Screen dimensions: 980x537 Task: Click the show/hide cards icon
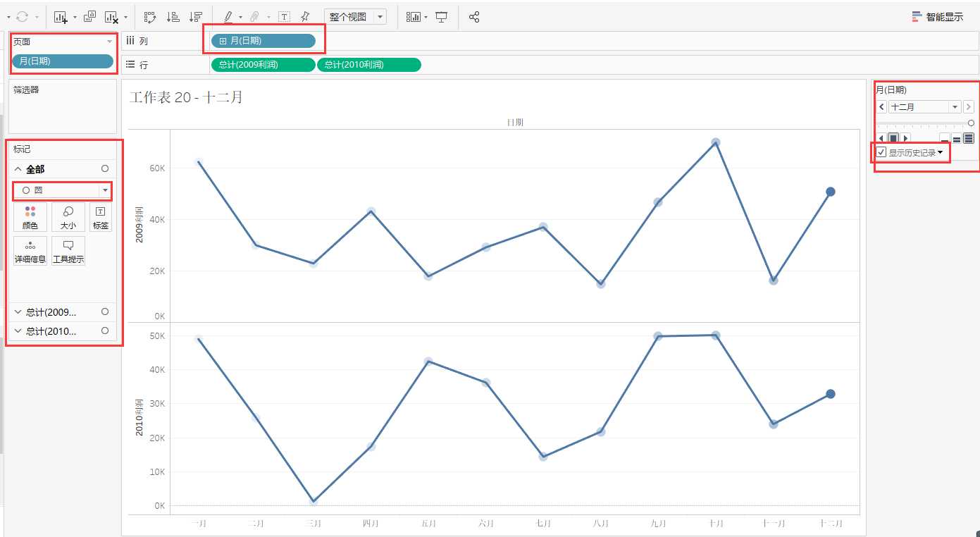click(x=414, y=16)
